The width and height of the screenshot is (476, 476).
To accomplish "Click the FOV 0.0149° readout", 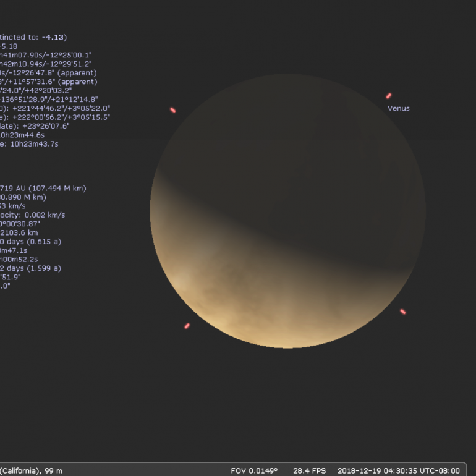I will click(254, 470).
